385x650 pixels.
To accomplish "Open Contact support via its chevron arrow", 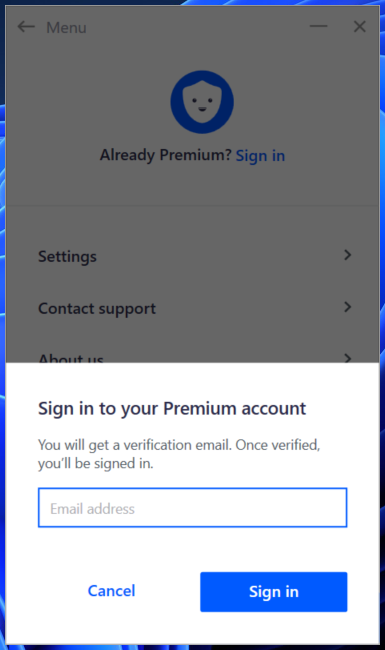I will click(x=347, y=307).
